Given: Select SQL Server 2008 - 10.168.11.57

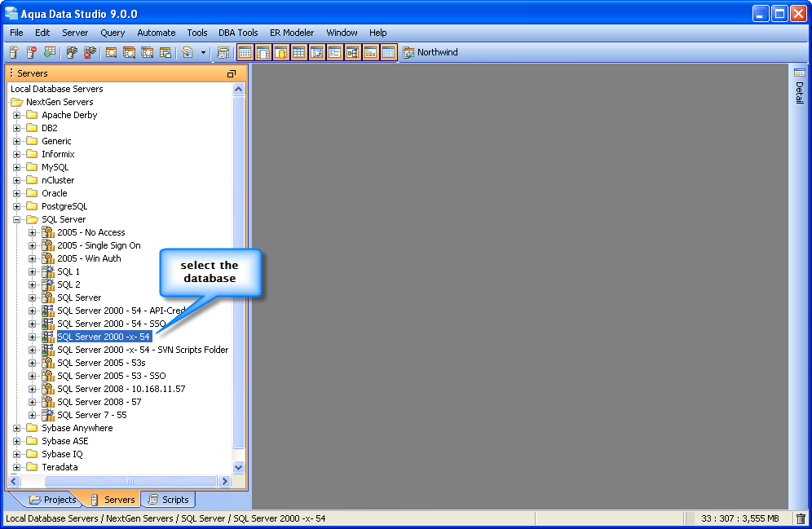Looking at the screenshot, I should [x=121, y=389].
